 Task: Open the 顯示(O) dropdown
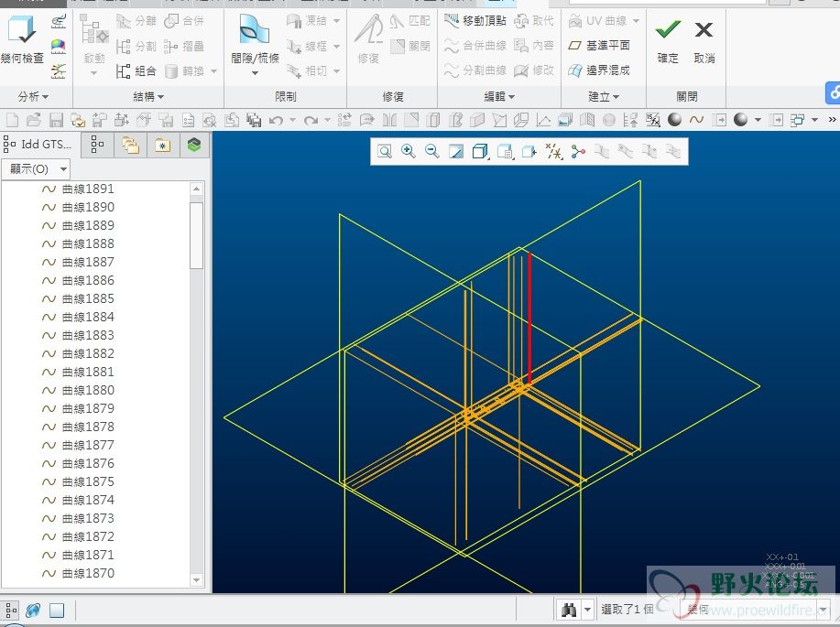(36, 169)
